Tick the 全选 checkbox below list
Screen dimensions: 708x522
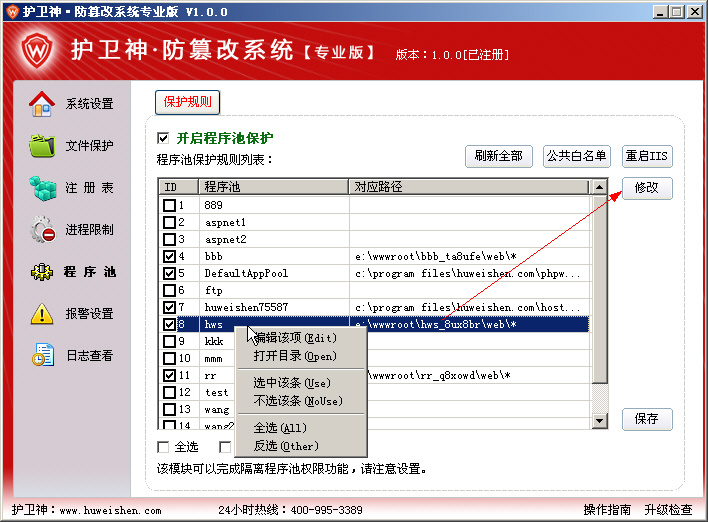[164, 447]
